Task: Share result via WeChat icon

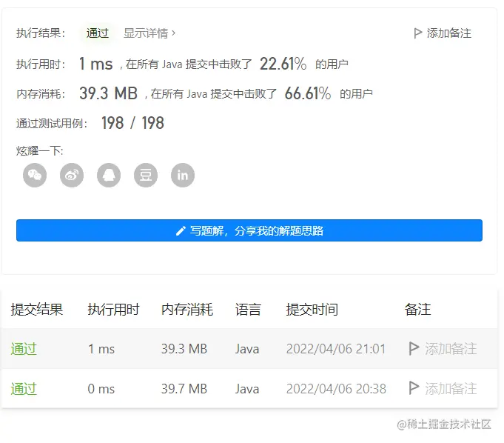Action: coord(35,176)
